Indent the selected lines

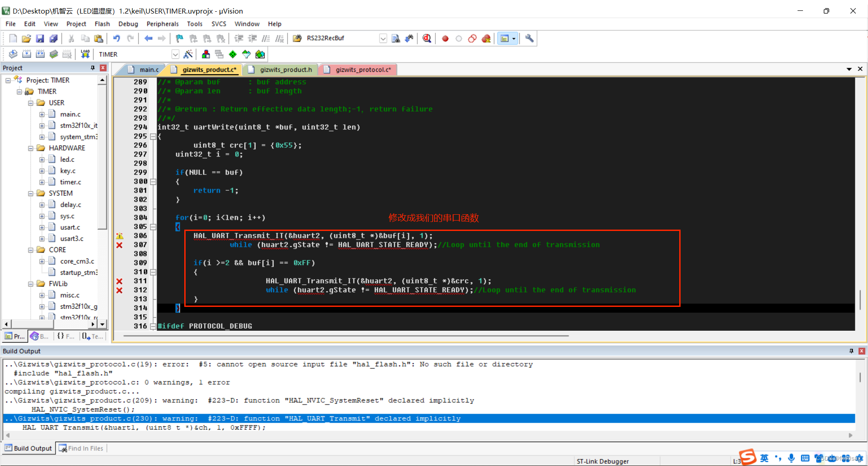pos(238,38)
